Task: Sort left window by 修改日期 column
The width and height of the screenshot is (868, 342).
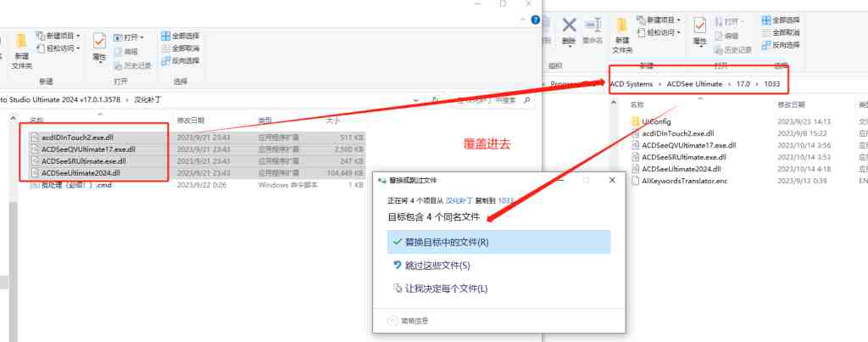Action: pyautogui.click(x=191, y=121)
